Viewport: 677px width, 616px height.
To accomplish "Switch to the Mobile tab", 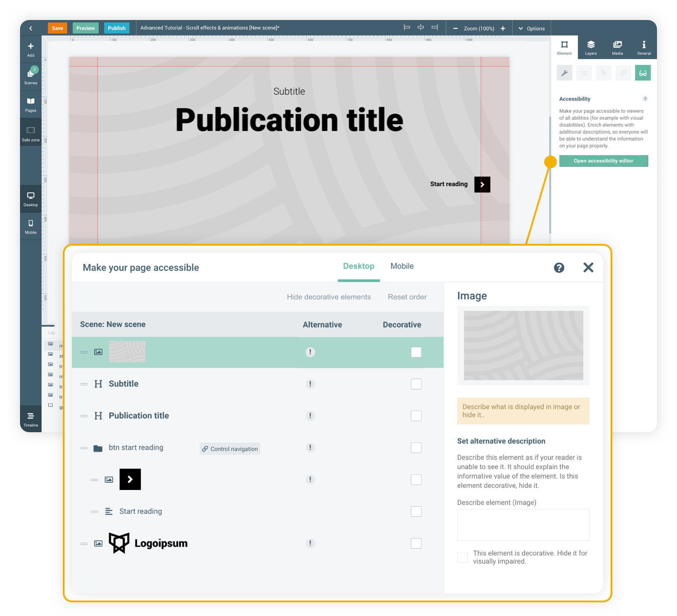I will 402,266.
